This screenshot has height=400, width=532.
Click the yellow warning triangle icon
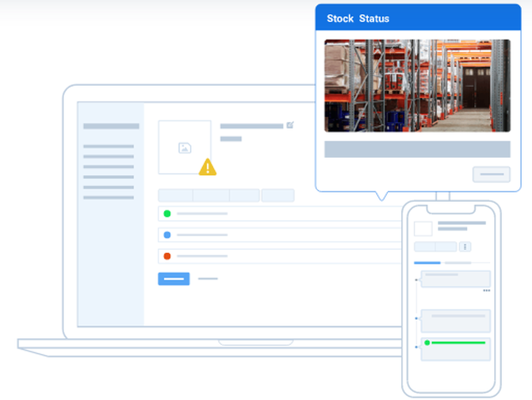coord(207,167)
